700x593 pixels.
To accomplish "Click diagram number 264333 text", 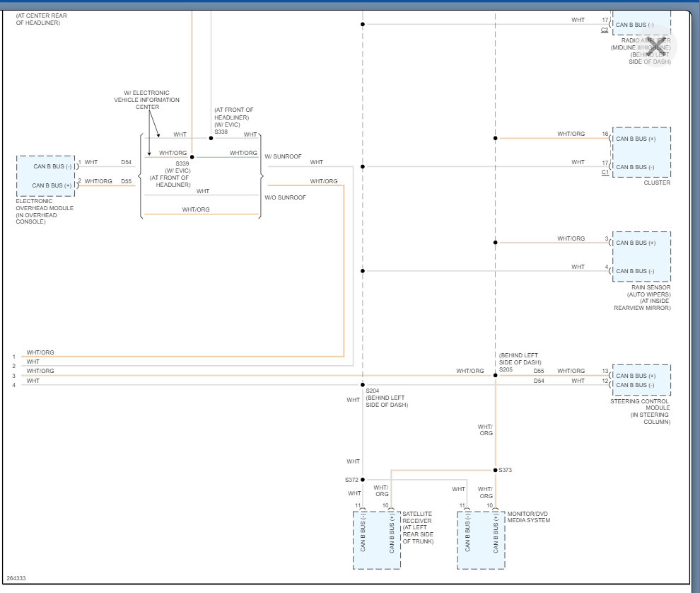I will coord(16,578).
